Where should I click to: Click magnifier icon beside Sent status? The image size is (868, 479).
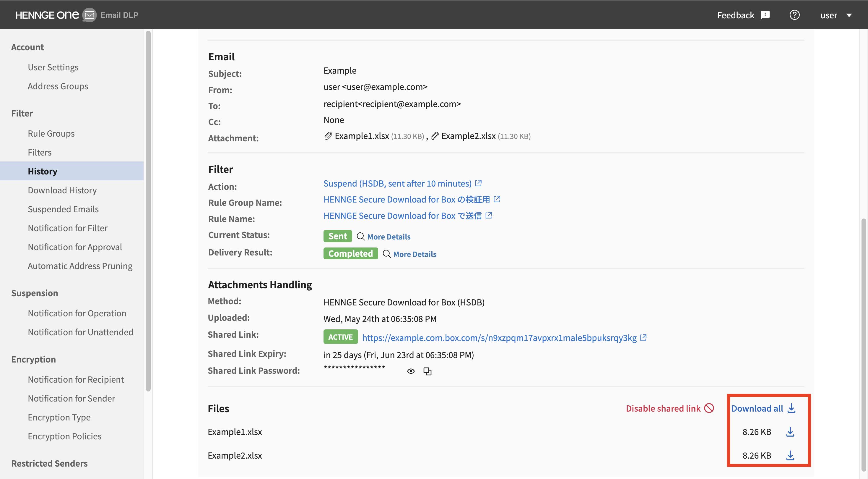pyautogui.click(x=360, y=236)
